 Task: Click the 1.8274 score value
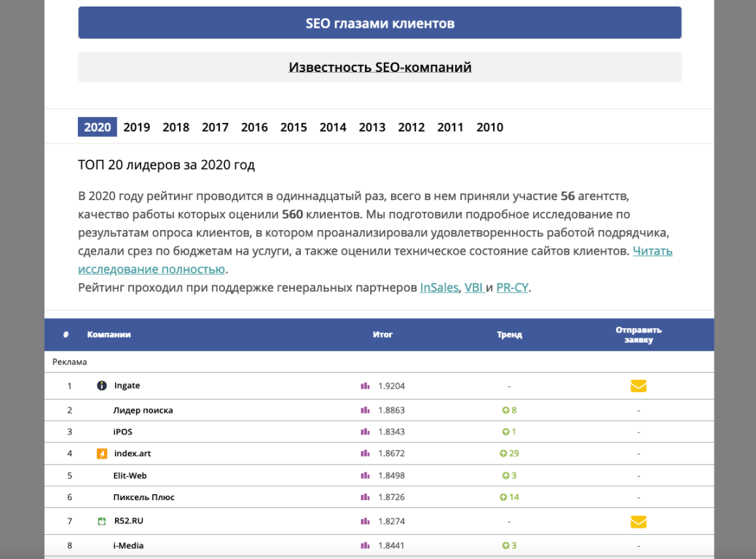(392, 521)
